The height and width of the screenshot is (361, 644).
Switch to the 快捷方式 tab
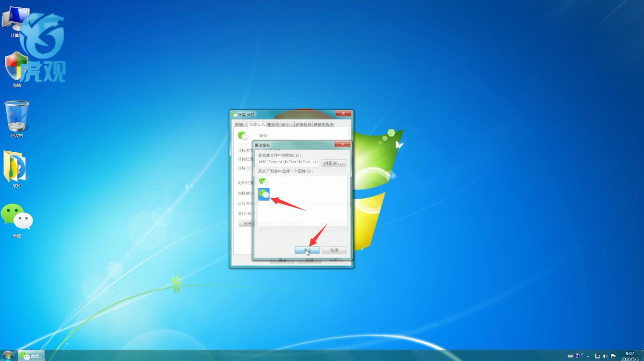point(256,124)
